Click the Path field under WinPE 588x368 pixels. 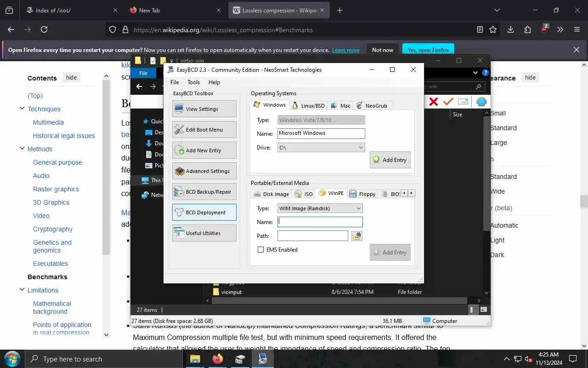click(x=313, y=236)
